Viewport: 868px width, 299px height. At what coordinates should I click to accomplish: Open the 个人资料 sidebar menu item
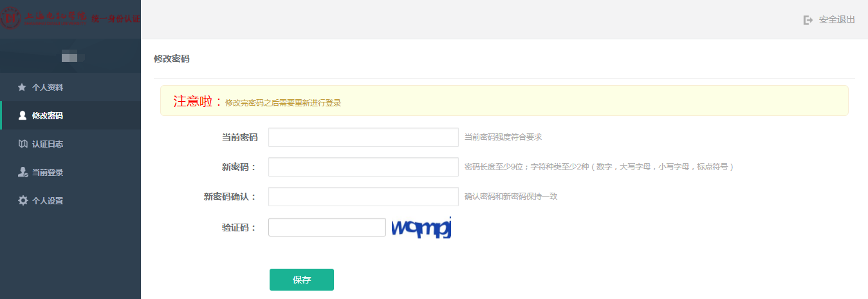click(x=47, y=87)
